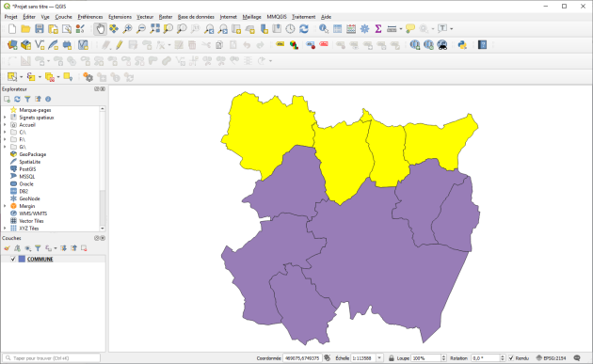The width and height of the screenshot is (593, 364).
Task: Save the project with the floppy disk icon
Action: (40, 29)
